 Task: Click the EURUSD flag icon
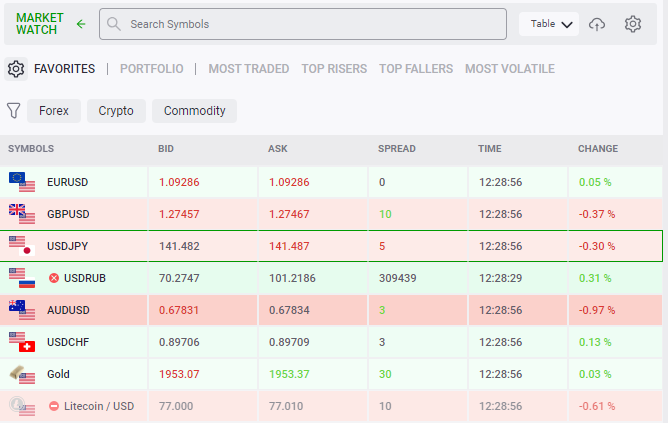click(22, 182)
